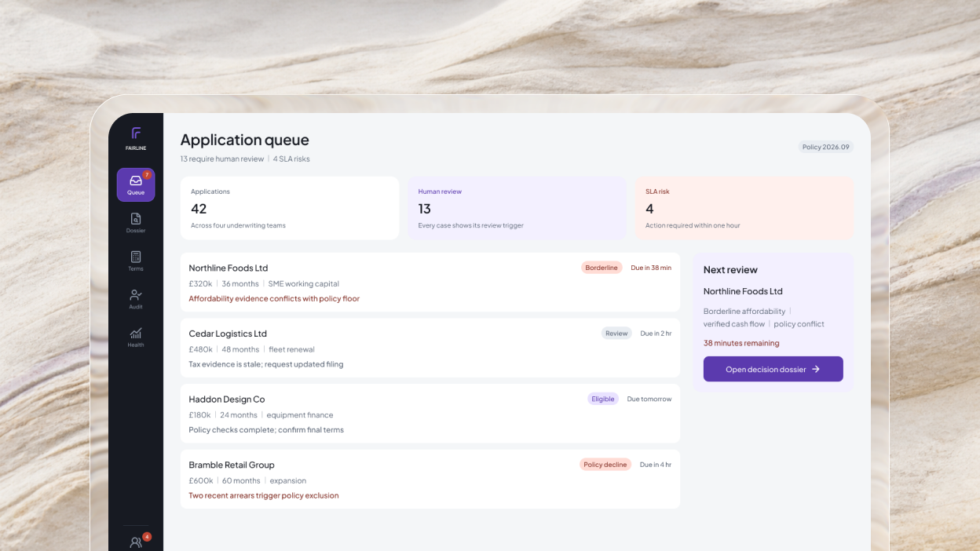Click the 'fleet renewal' label
Viewport: 980px width, 551px height.
point(291,349)
